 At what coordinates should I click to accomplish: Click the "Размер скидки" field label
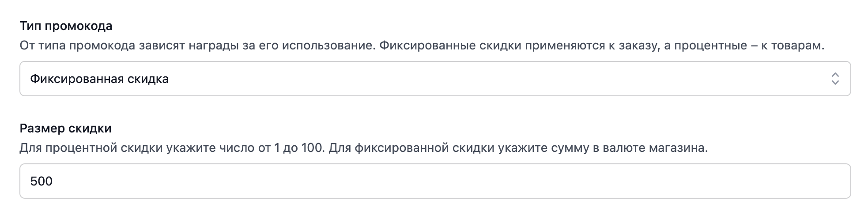(65, 128)
